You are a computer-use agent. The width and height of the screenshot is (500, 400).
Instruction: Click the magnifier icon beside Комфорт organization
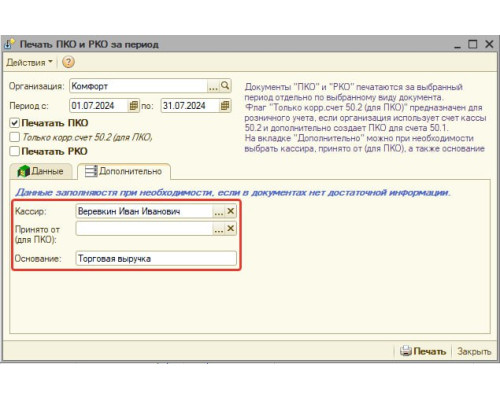(225, 86)
